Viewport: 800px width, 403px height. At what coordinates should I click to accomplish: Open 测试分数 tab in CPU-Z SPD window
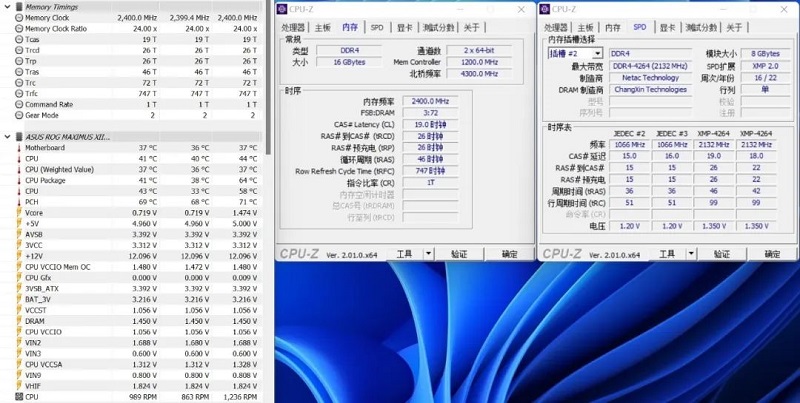pos(701,28)
